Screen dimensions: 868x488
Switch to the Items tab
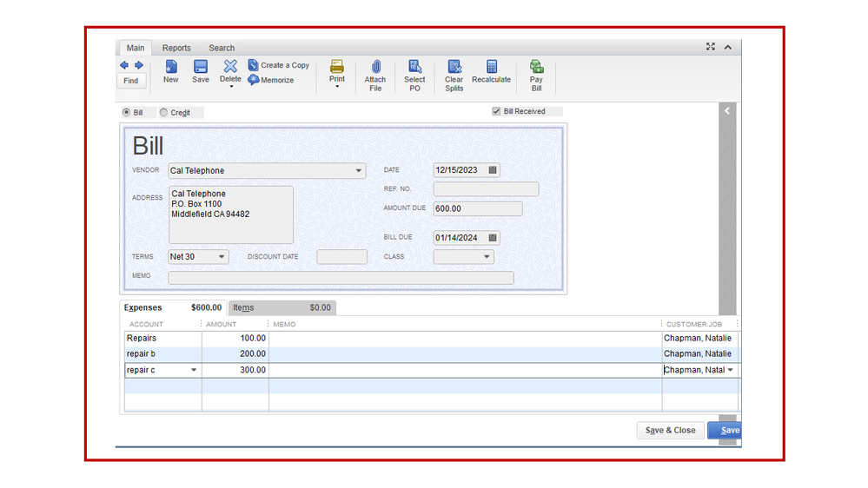click(x=243, y=308)
